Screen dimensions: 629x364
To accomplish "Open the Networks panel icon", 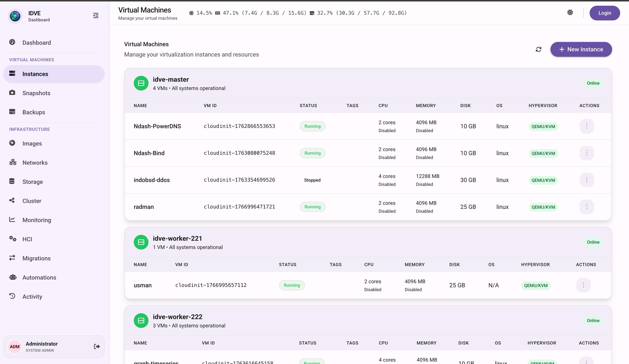I will pyautogui.click(x=13, y=162).
